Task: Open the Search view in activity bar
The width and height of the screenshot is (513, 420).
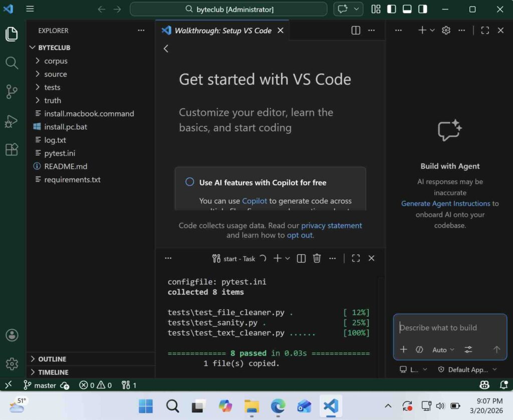Action: [x=12, y=63]
